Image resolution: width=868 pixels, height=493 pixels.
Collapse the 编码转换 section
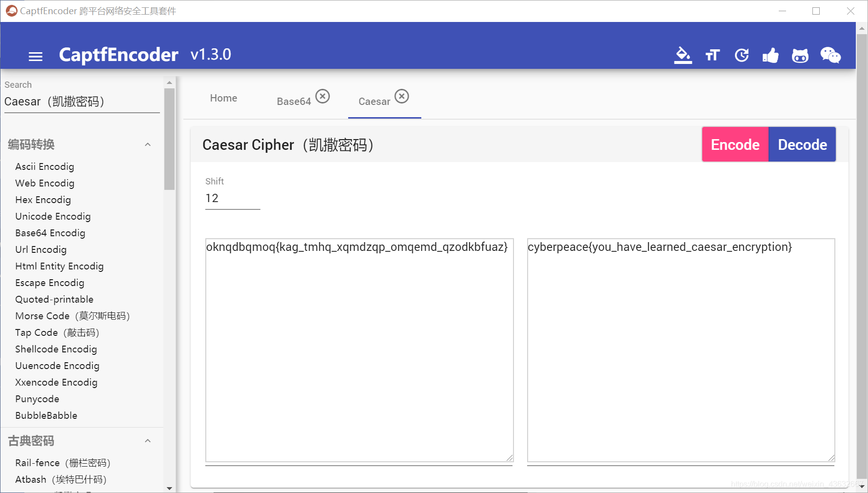click(x=148, y=144)
